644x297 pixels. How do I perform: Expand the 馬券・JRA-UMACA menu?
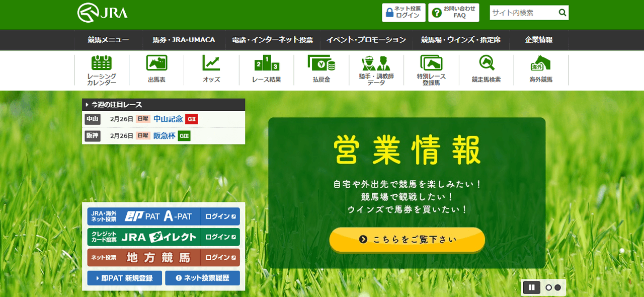(184, 40)
